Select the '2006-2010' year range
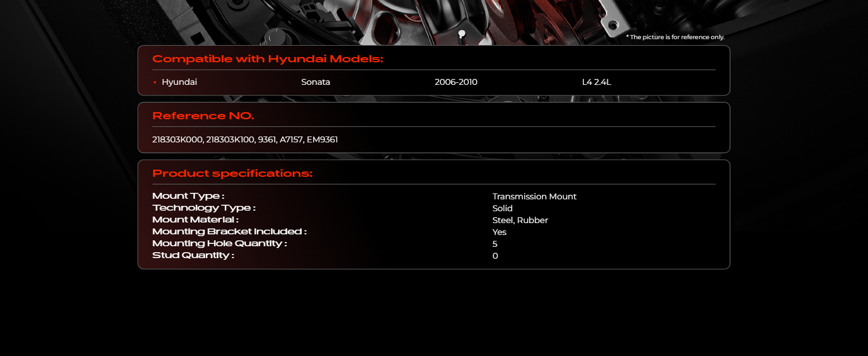 pyautogui.click(x=456, y=82)
